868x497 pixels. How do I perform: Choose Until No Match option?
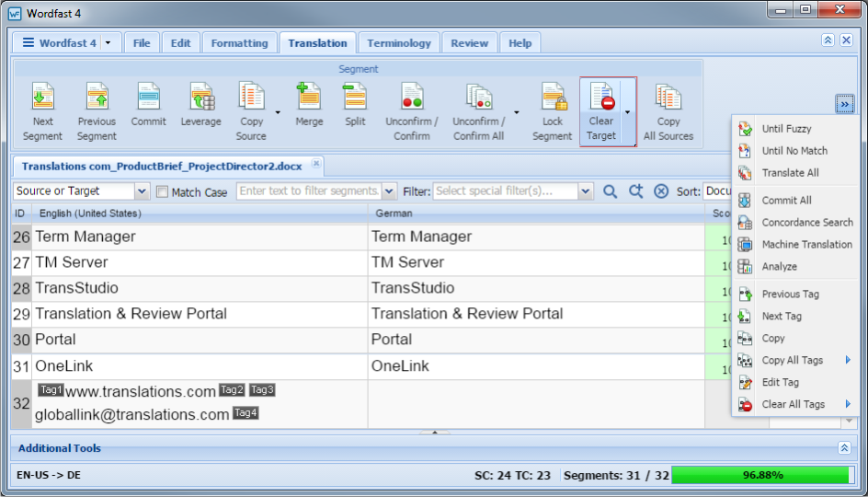pyautogui.click(x=796, y=151)
